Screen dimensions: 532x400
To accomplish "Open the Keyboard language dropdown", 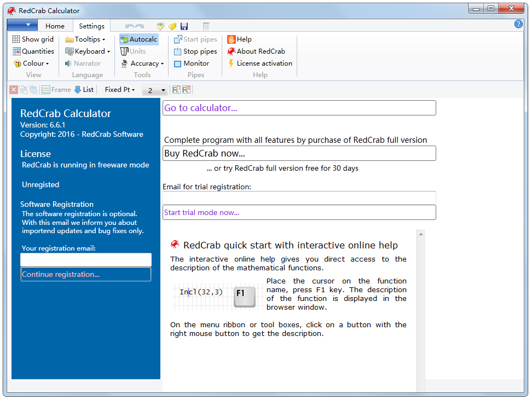I will [87, 51].
